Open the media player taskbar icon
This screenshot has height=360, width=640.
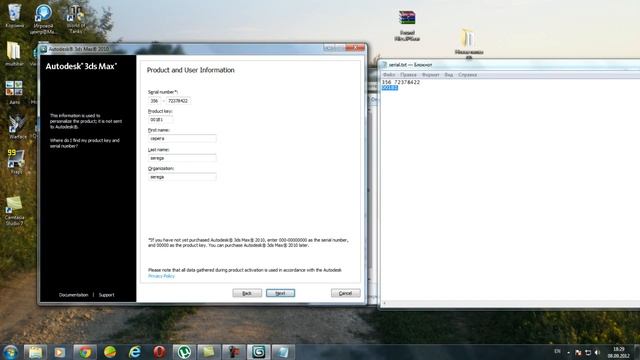point(60,352)
